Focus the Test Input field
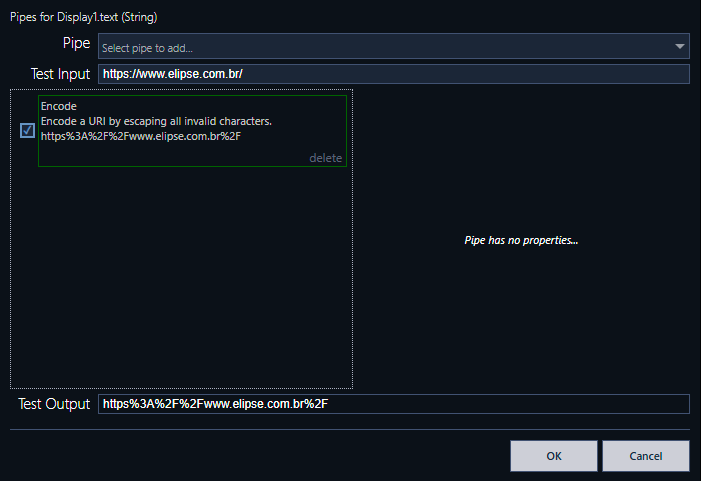This screenshot has height=481, width=701. click(x=393, y=74)
